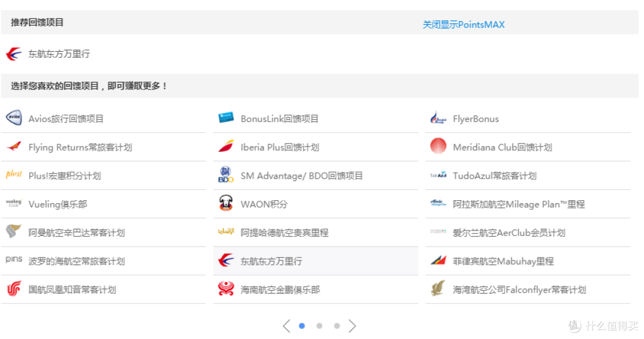The image size is (644, 339).
Task: Click the FlyerBonus text
Action: coord(476,119)
